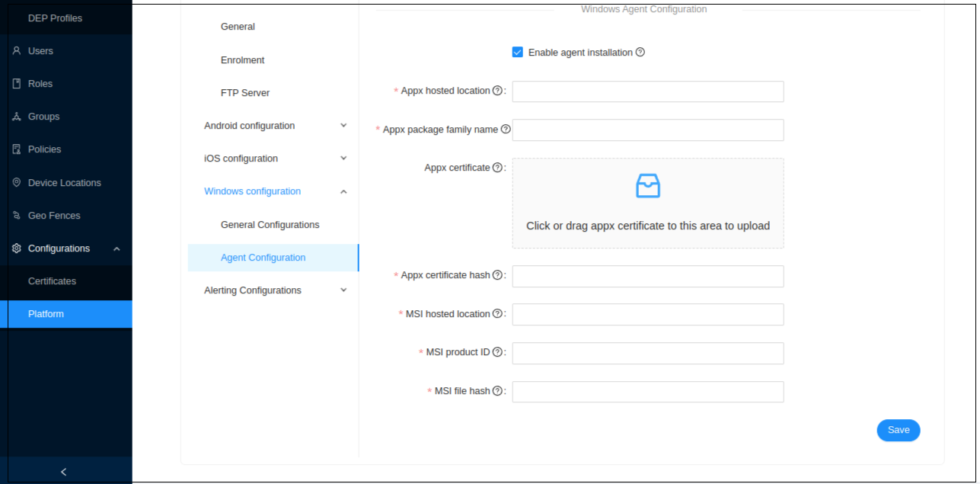Image resolution: width=980 pixels, height=484 pixels.
Task: Click the Geo Fences sidebar icon
Action: tap(15, 215)
